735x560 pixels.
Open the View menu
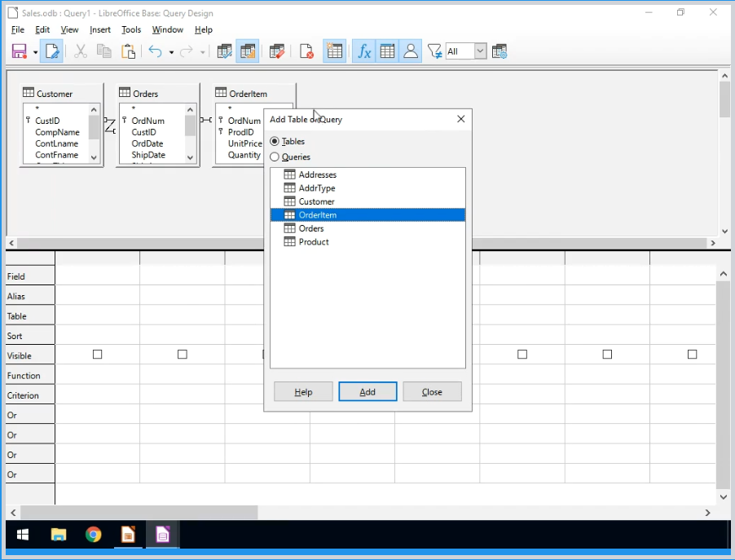tap(69, 29)
